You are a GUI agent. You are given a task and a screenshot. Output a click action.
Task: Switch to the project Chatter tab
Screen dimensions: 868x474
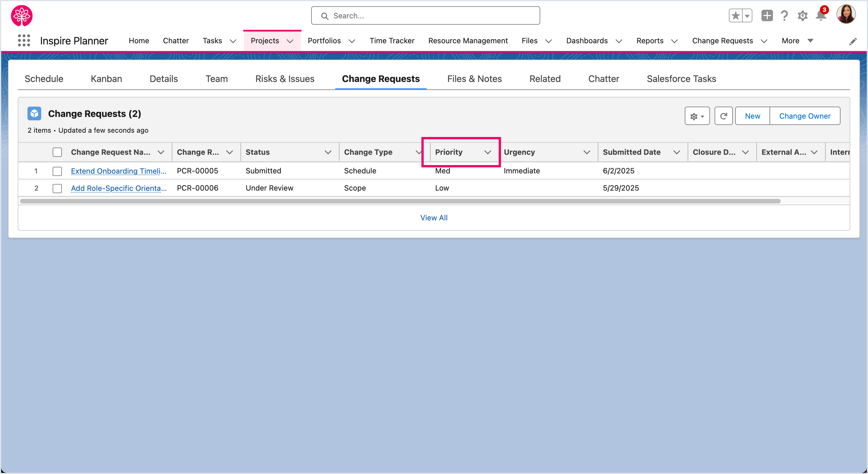[x=603, y=79]
